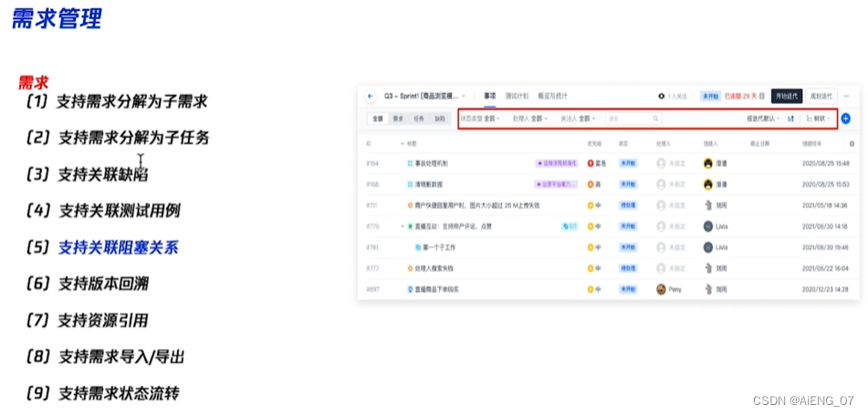Collapse the 直播互动 row #779
Screen dimensions: 868x415
click(x=403, y=226)
